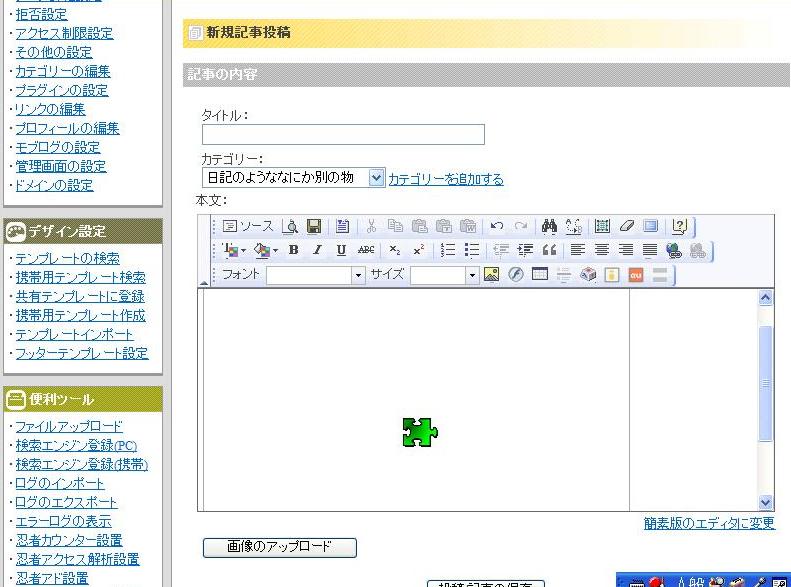This screenshot has width=791, height=587.
Task: Open ログのインポート link
Action: [60, 483]
